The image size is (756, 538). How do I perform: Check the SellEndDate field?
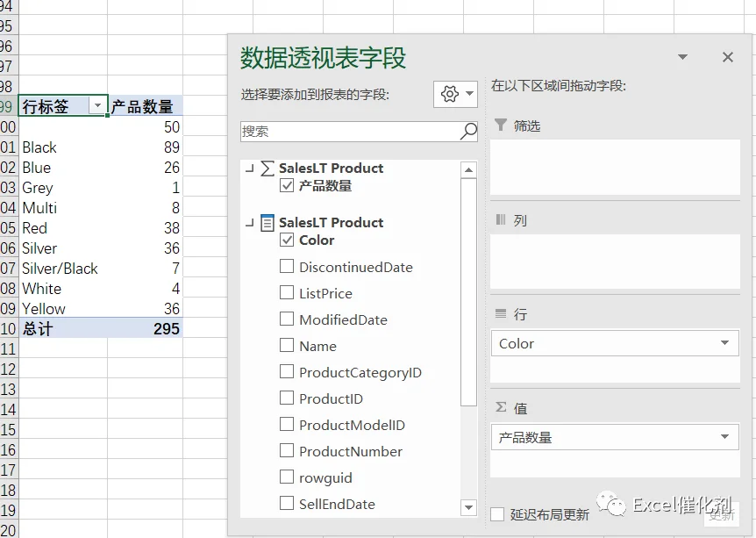pyautogui.click(x=287, y=503)
